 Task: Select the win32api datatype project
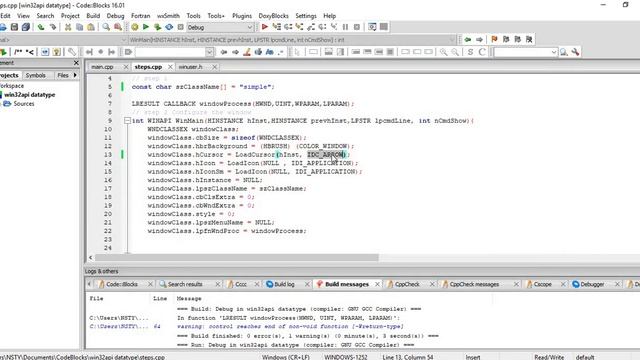(x=29, y=95)
